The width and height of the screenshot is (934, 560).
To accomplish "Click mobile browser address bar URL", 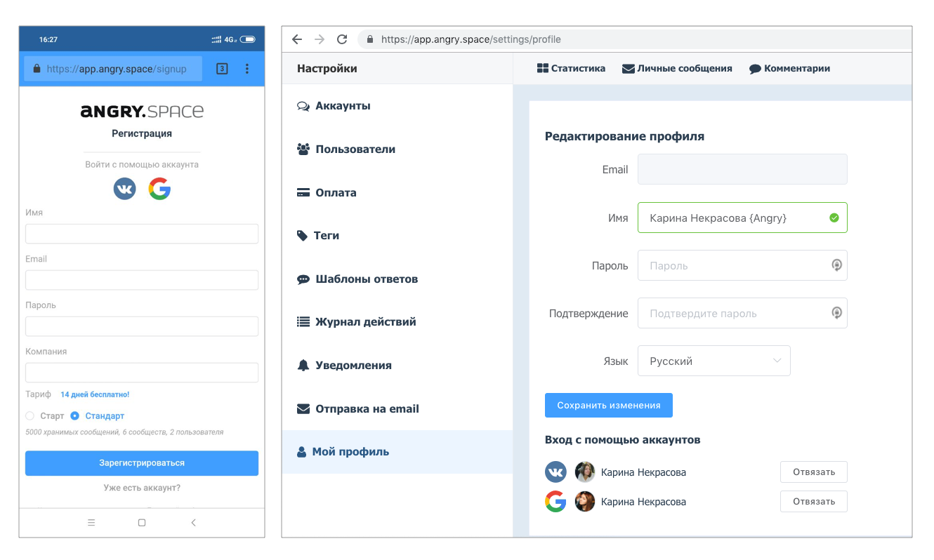I will pos(117,69).
